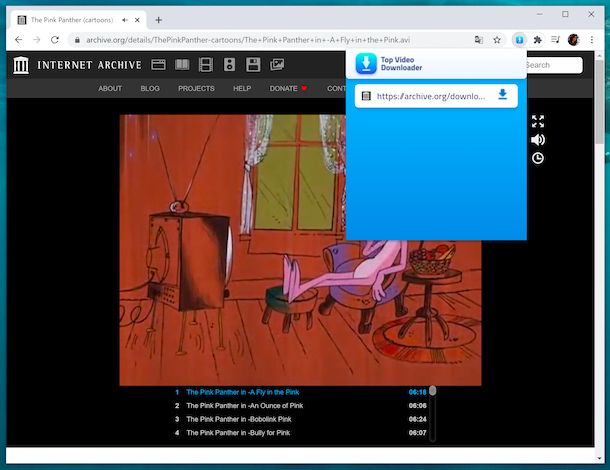Screen dimensions: 610x470
Task: Open the HELP menu item
Action: click(242, 88)
